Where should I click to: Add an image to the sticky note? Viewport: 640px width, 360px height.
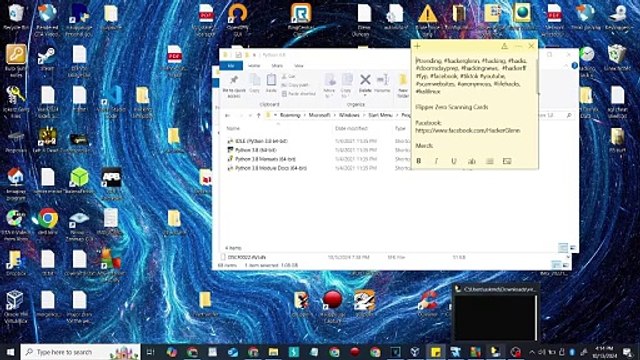(507, 161)
